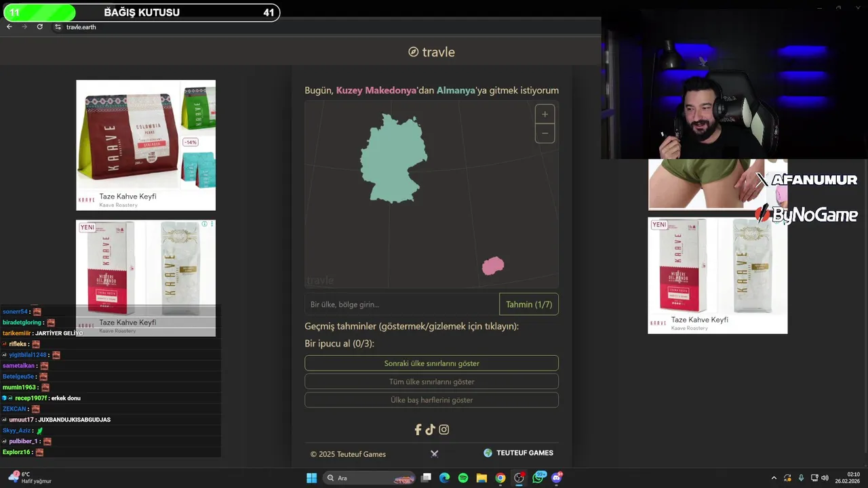The width and height of the screenshot is (868, 488).
Task: Open File Explorer from taskbar
Action: tap(481, 478)
